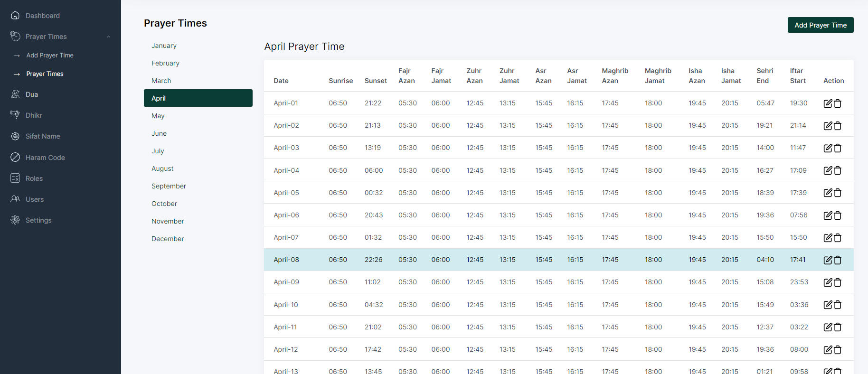Edit the April-02 prayer row
This screenshot has width=868, height=374.
[x=828, y=126]
